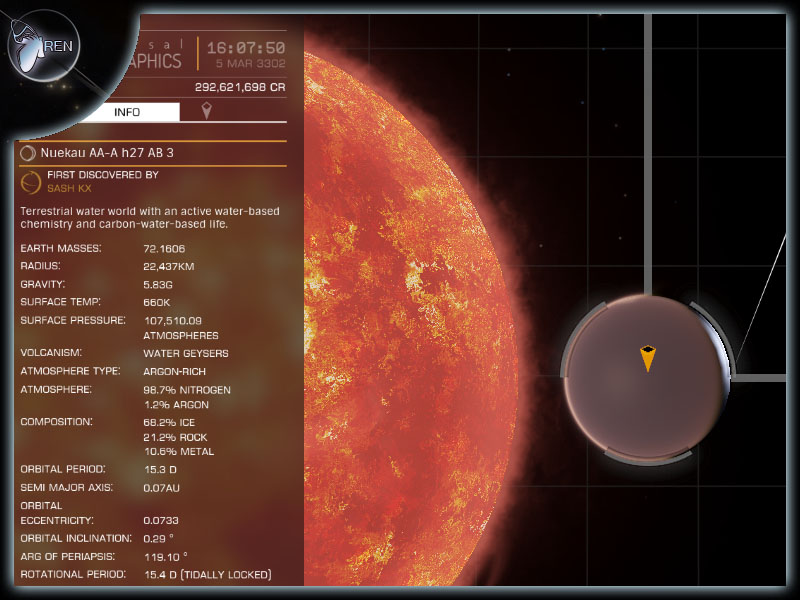Viewport: 800px width, 600px height.
Task: Click the surface pressure value 107,510.09
Action: click(173, 321)
